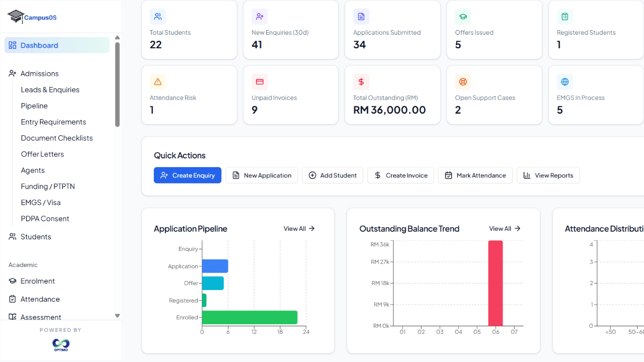Click sidebar scrollbar down arrow

point(117,316)
